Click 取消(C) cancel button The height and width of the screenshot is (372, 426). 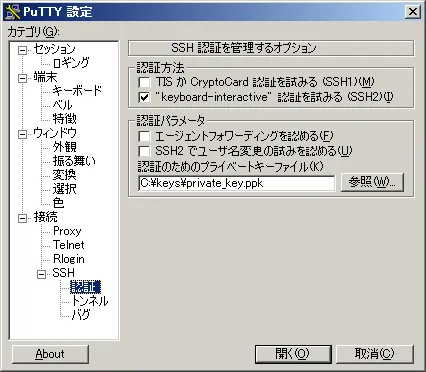(375, 354)
